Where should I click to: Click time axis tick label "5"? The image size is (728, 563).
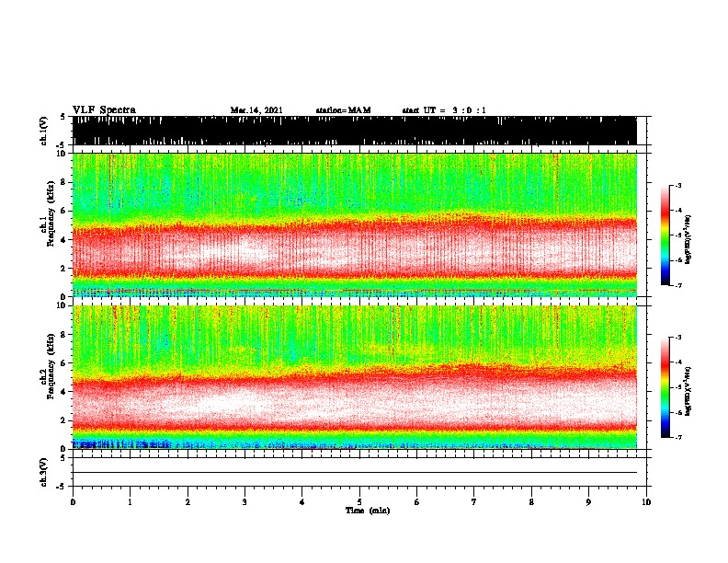[x=359, y=502]
